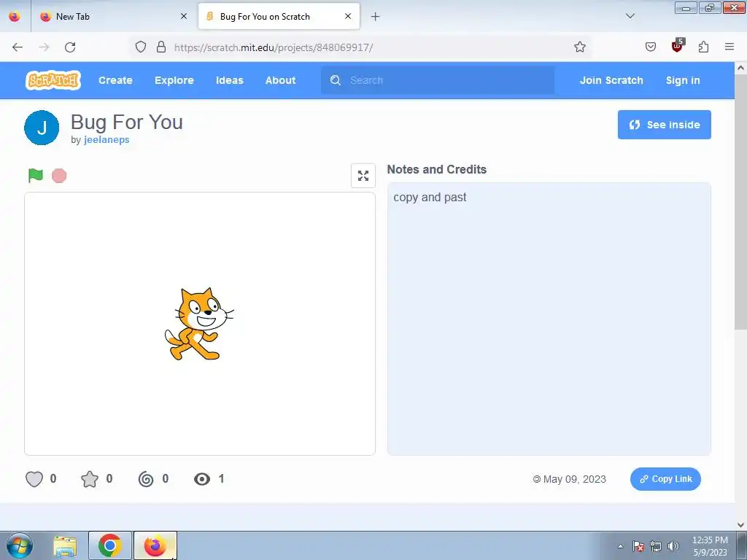Open Firefox View pinned icon
Viewport: 747px width, 560px height.
15,16
